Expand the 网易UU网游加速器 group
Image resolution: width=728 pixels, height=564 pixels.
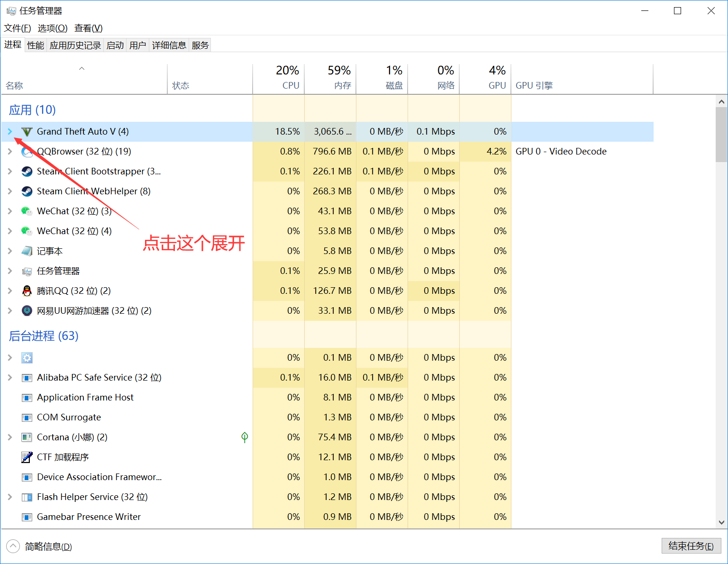click(10, 310)
